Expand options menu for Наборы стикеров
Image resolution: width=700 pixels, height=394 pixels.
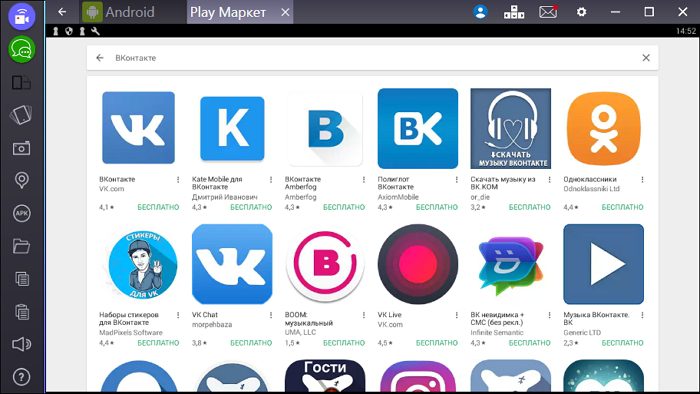coord(178,315)
